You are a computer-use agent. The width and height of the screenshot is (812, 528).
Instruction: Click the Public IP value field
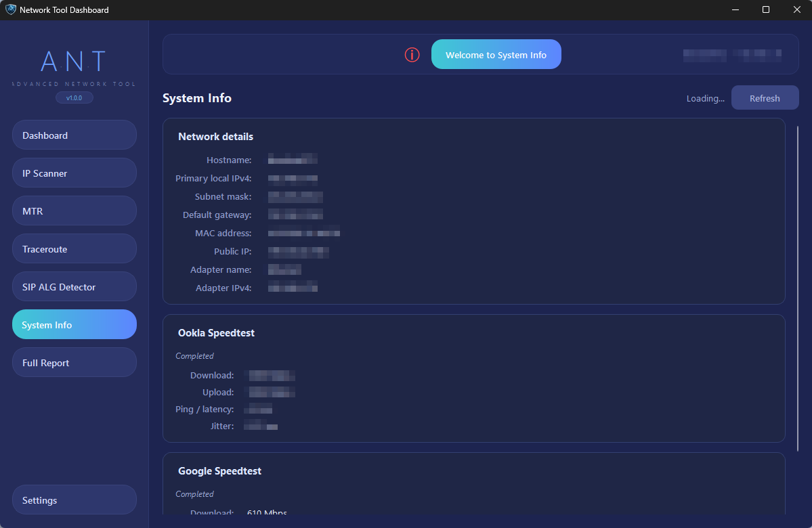tap(299, 251)
